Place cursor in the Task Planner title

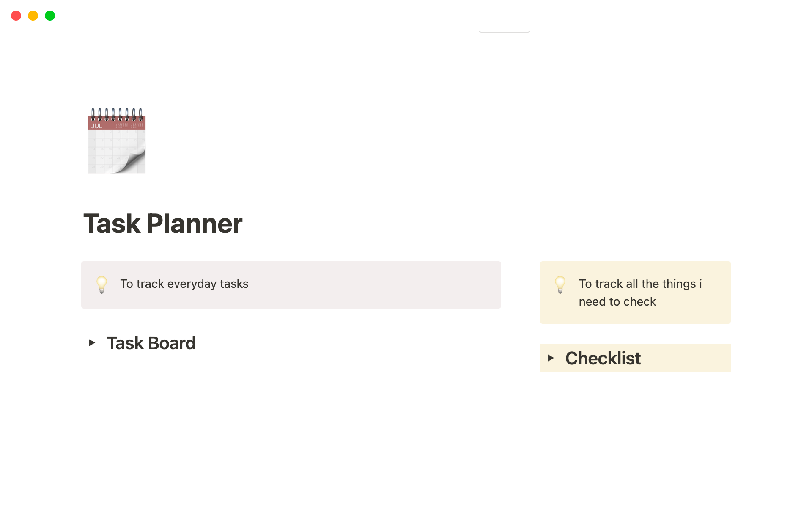[163, 224]
